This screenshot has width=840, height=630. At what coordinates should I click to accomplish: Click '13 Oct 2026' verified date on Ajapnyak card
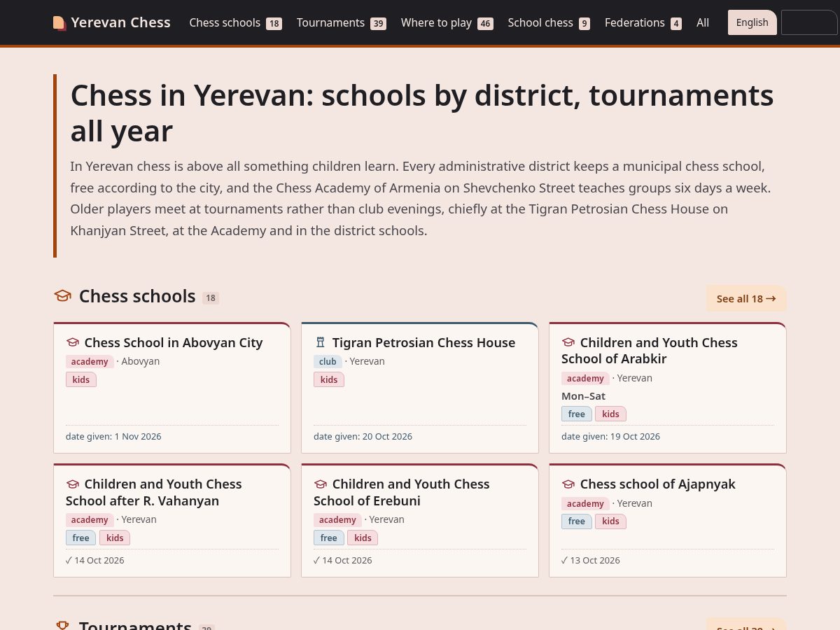[591, 560]
